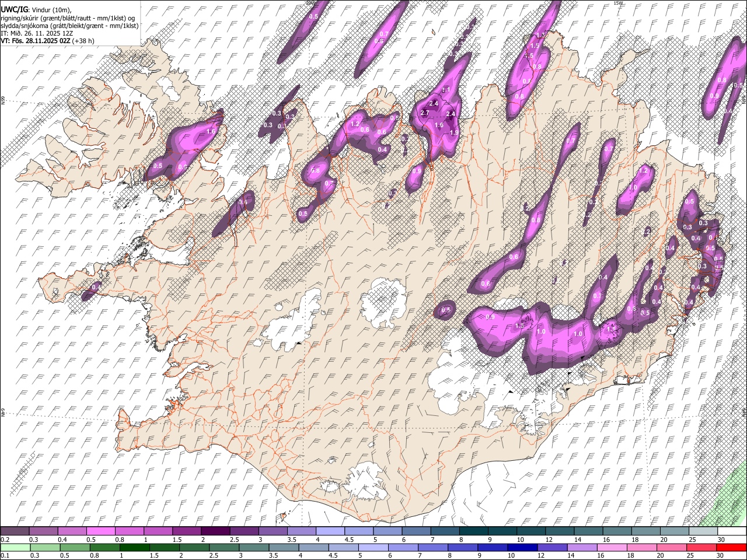Click the bottom legend swatch between 1 and 1.5

[135, 547]
